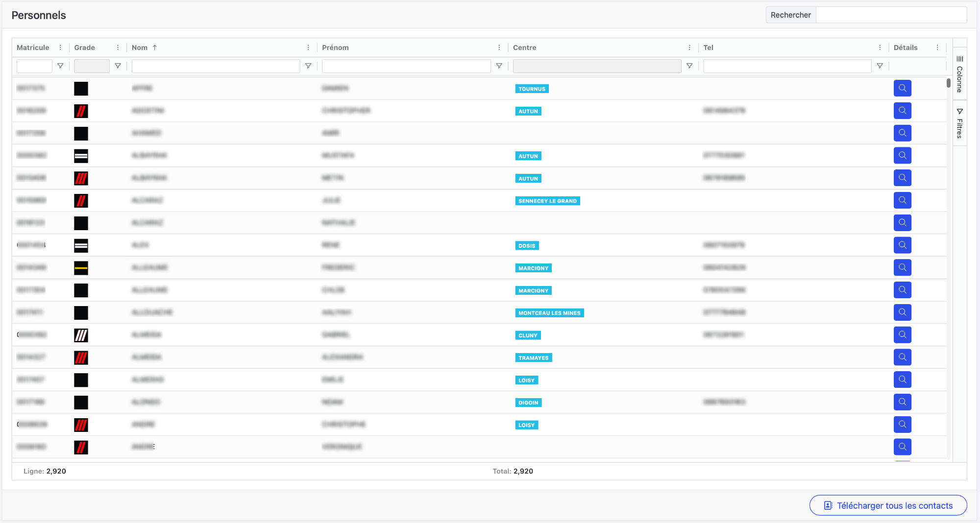The height and width of the screenshot is (523, 980).
Task: View details of the DDSIS personnel row
Action: [x=902, y=245]
